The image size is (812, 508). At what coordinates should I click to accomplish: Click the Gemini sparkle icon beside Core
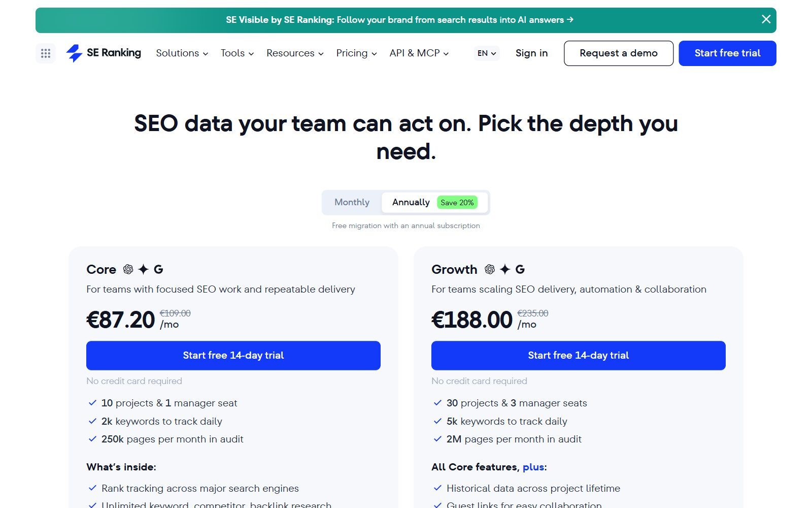click(144, 269)
